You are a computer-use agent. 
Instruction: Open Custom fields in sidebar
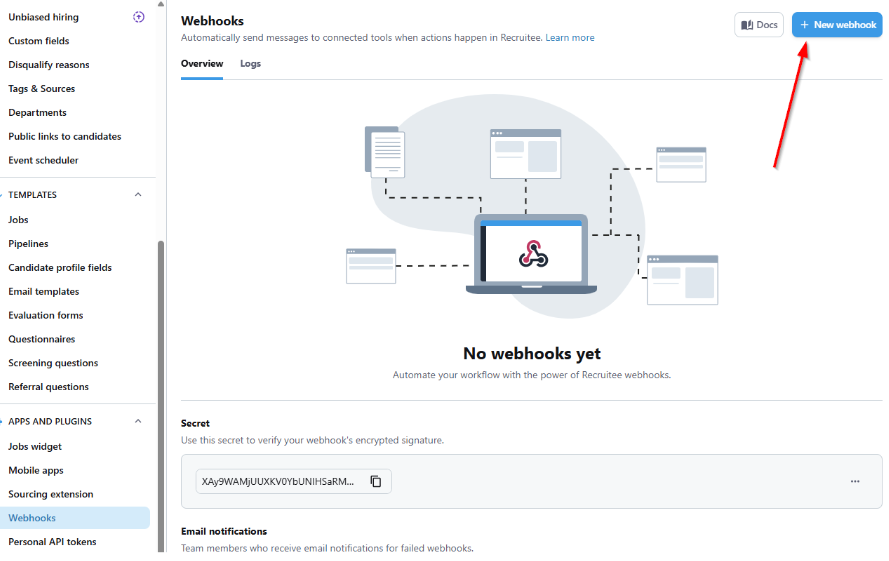click(39, 41)
